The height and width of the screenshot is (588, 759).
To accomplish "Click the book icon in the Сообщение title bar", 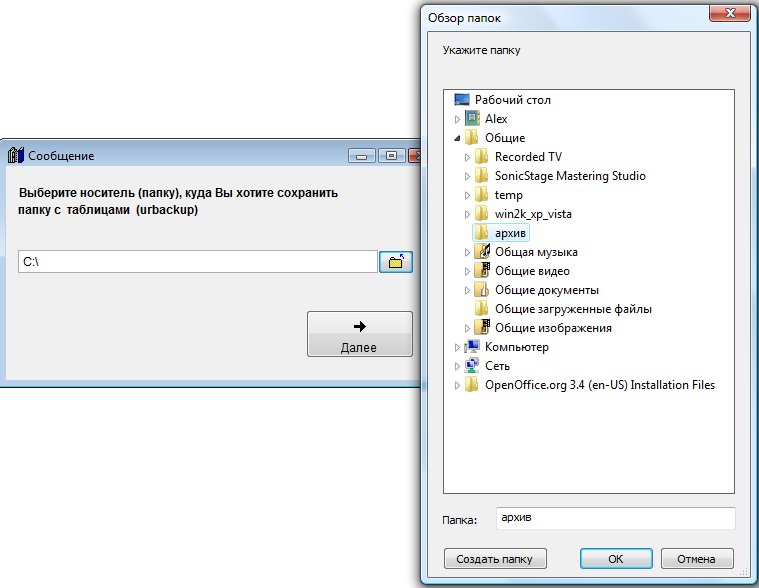I will pyautogui.click(x=16, y=155).
